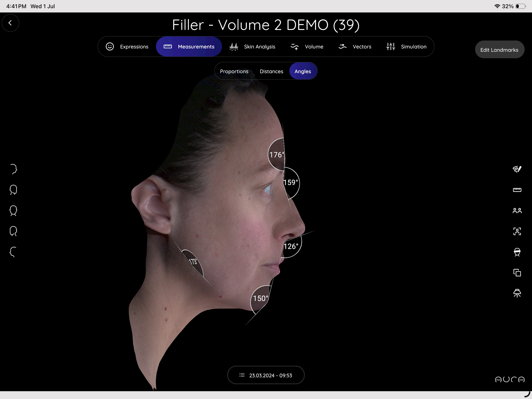Switch to the Skin Analysis tab
532x399 pixels.
[252, 47]
